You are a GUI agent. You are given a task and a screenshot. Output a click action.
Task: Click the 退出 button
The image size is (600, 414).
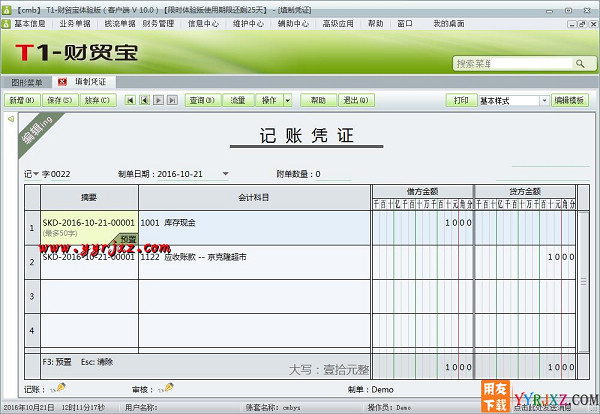(356, 101)
